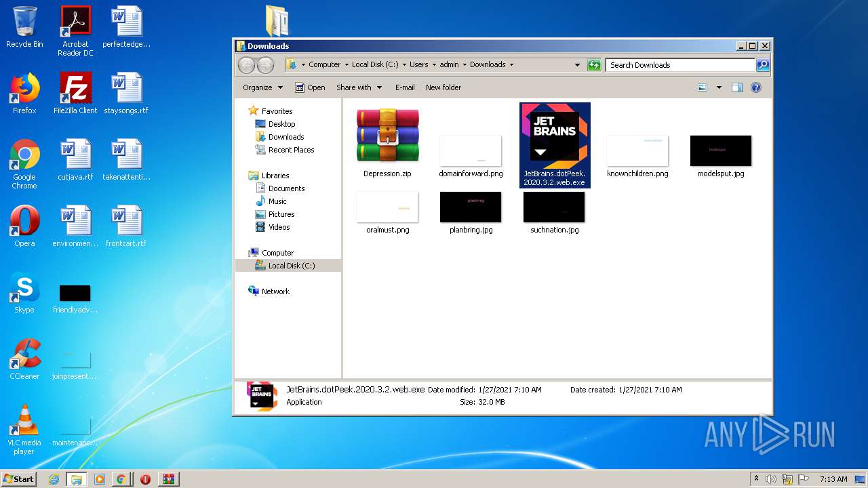868x488 pixels.
Task: Click Computer in address breadcrumb
Action: (x=325, y=65)
